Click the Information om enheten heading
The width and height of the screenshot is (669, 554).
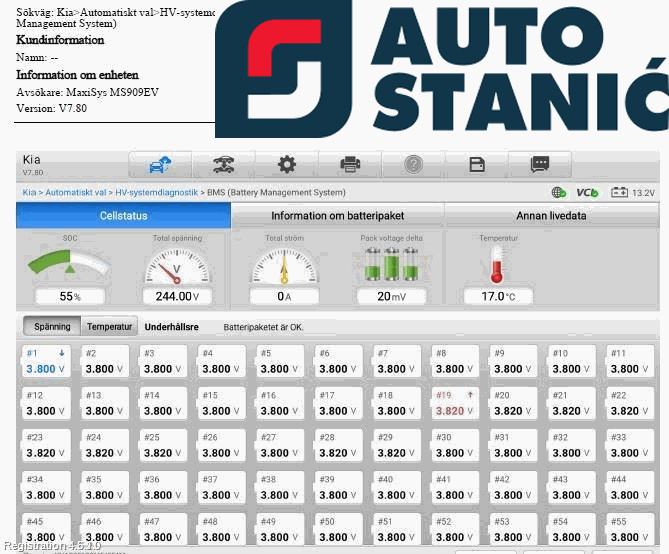coord(77,75)
